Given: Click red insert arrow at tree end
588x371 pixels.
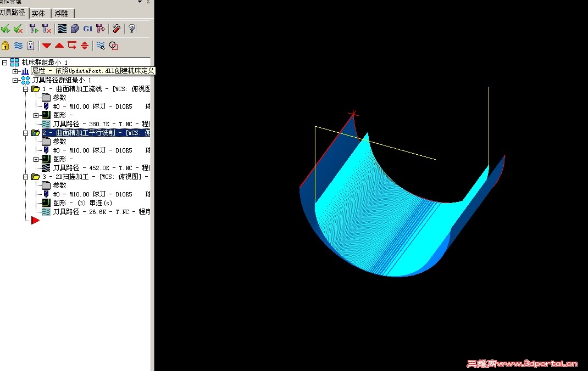Looking at the screenshot, I should click(x=35, y=221).
